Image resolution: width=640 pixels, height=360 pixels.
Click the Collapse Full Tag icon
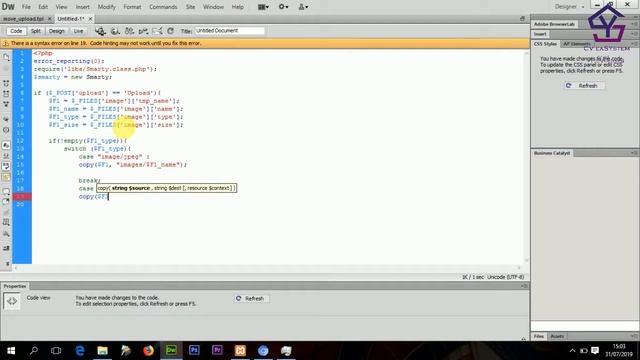click(6, 83)
